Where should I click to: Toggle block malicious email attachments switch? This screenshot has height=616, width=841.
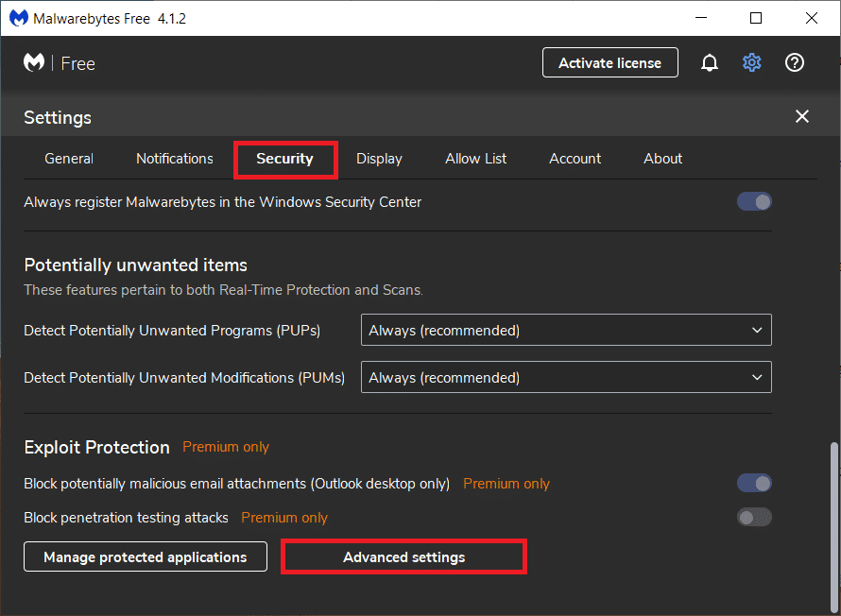(754, 483)
